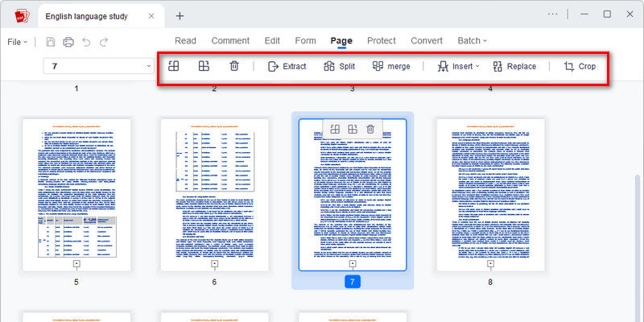
Task: Close the English language study tab
Action: pos(151,16)
